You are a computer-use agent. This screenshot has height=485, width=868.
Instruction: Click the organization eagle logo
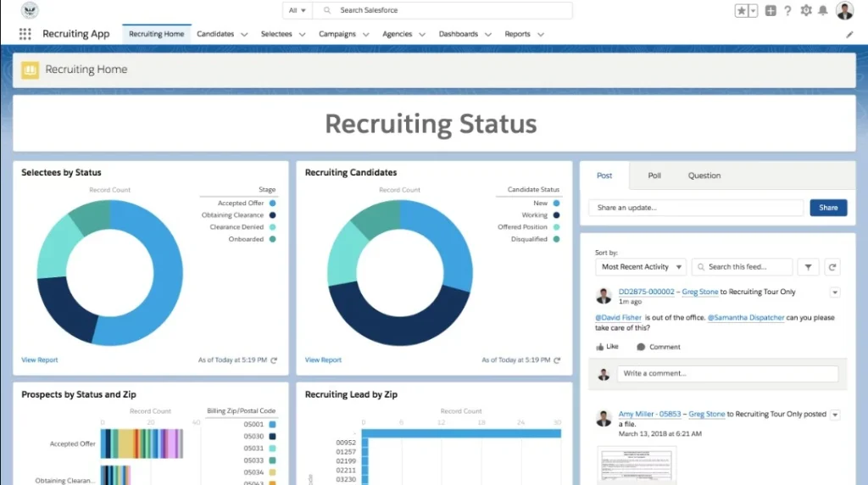30,10
